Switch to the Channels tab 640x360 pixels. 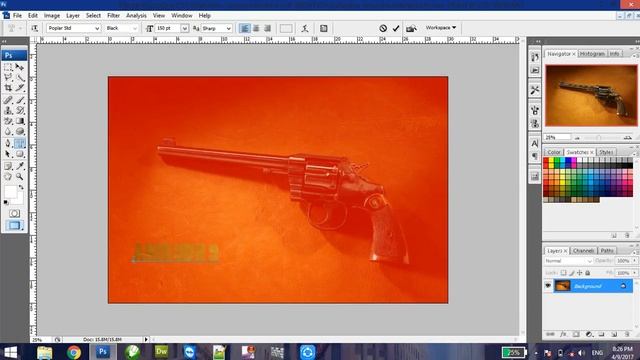point(583,251)
